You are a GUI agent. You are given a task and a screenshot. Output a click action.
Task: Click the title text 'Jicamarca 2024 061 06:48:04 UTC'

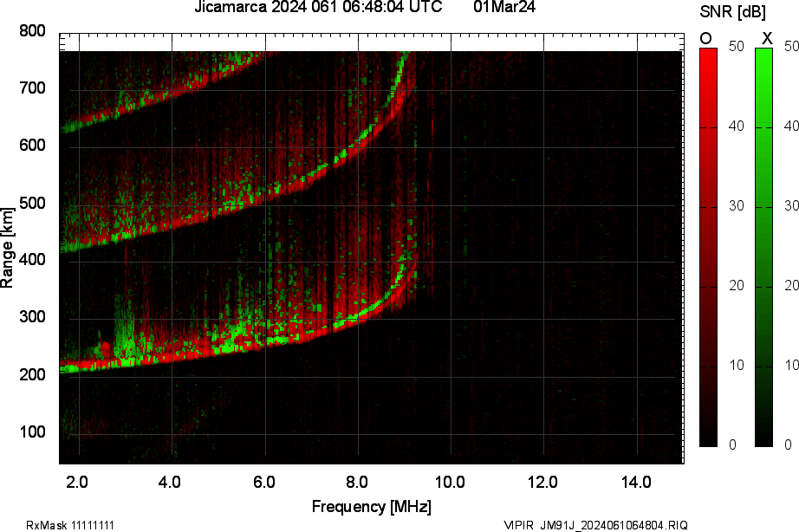click(x=318, y=7)
